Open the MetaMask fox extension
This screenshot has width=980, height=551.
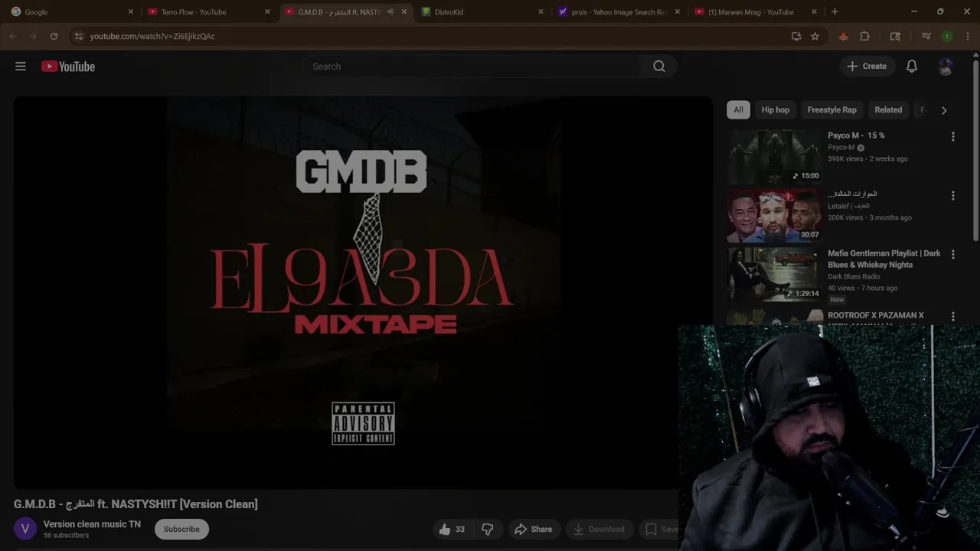[843, 36]
